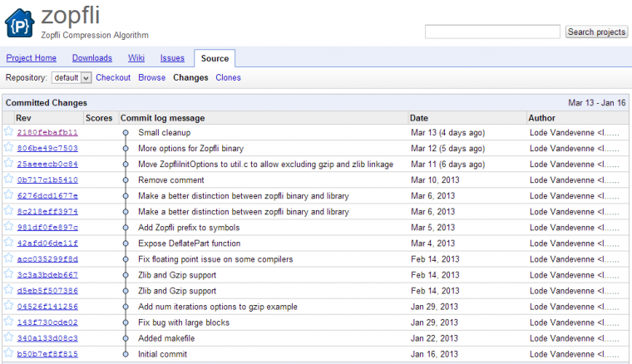
Task: Star revision 0b717c1b5410
Action: click(8, 179)
